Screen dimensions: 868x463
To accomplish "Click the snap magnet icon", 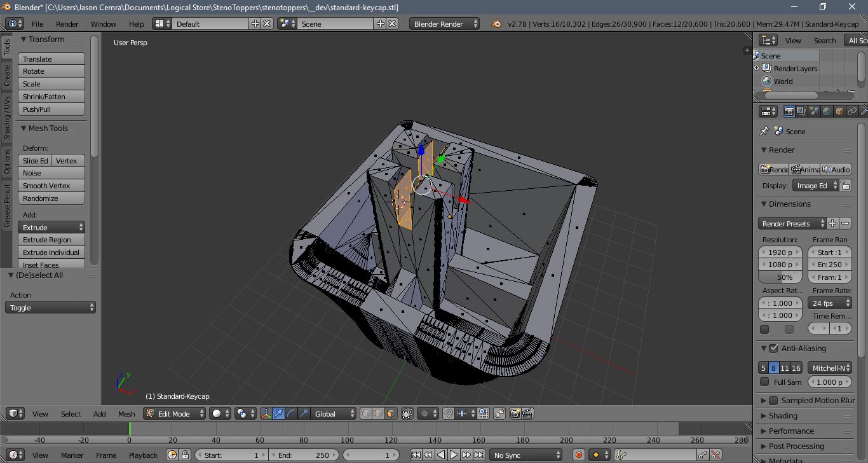I will pos(448,413).
